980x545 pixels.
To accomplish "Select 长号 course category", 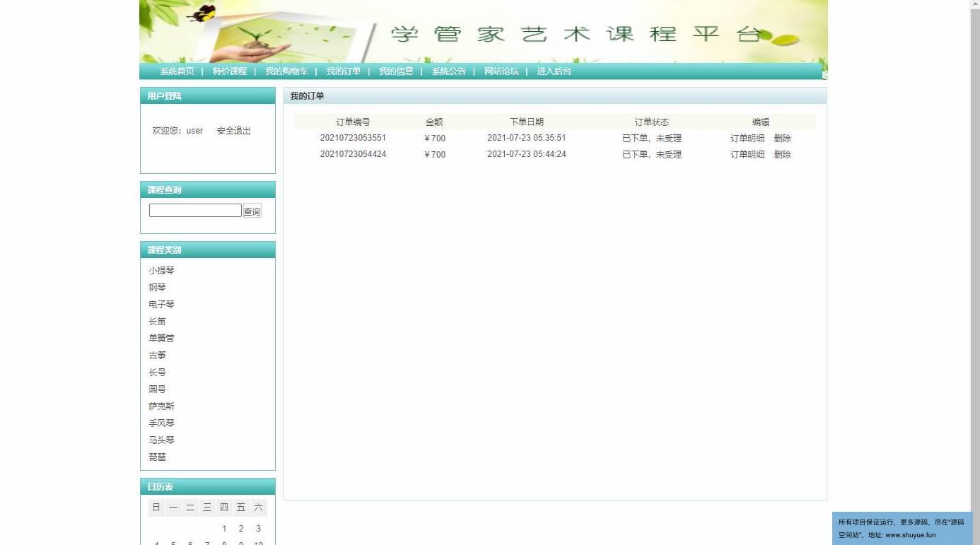I will (157, 373).
